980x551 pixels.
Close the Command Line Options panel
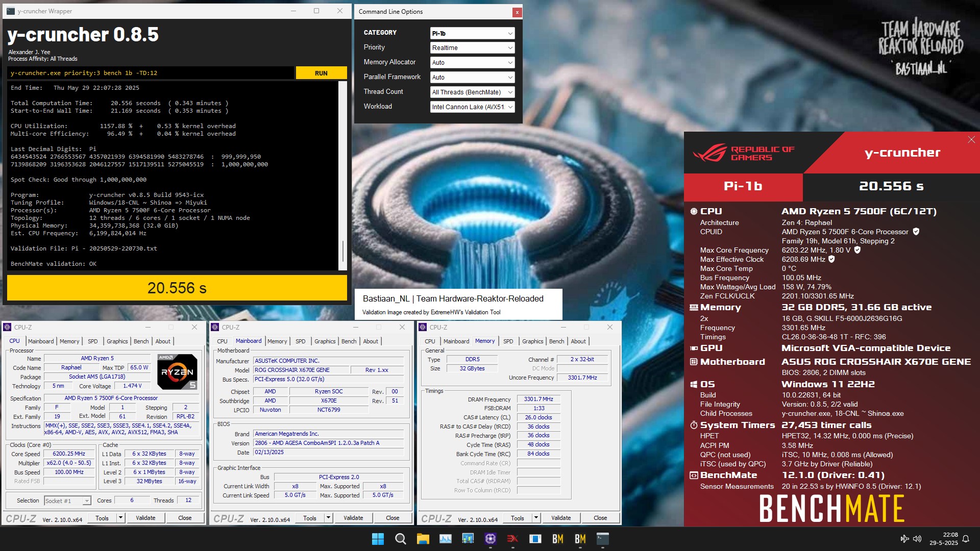(517, 12)
